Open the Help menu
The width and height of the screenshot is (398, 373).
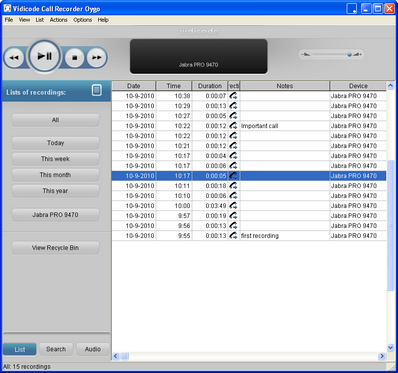click(x=103, y=20)
